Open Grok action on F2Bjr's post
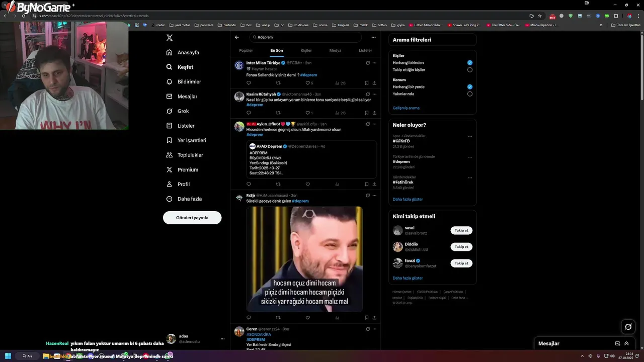Screen dimensions: 644x362 click(368, 196)
